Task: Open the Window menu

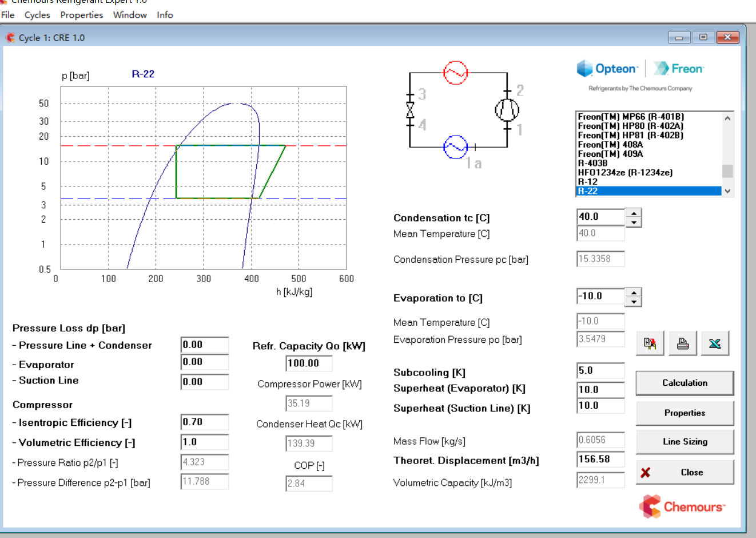Action: click(130, 15)
